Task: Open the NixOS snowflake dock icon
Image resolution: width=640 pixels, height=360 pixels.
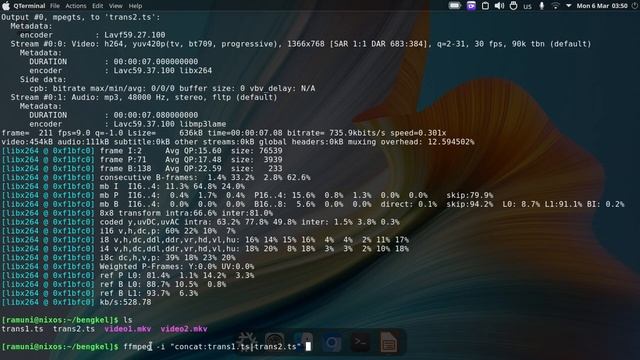Action: pos(246,341)
